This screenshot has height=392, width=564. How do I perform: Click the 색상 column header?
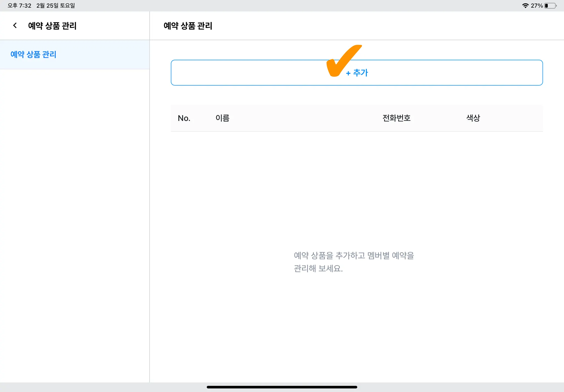(473, 118)
